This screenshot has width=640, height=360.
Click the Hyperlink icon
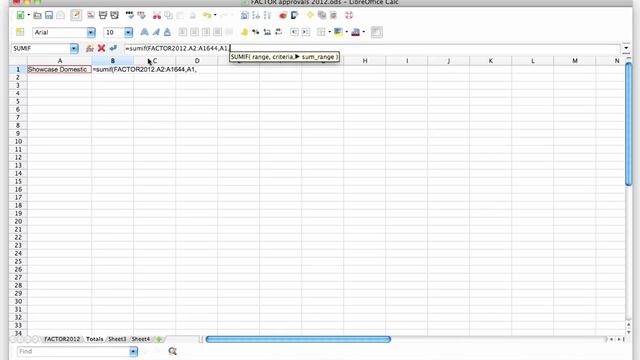(244, 16)
